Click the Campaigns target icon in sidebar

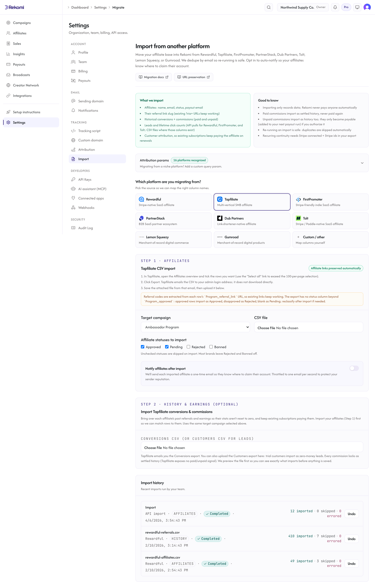8,23
